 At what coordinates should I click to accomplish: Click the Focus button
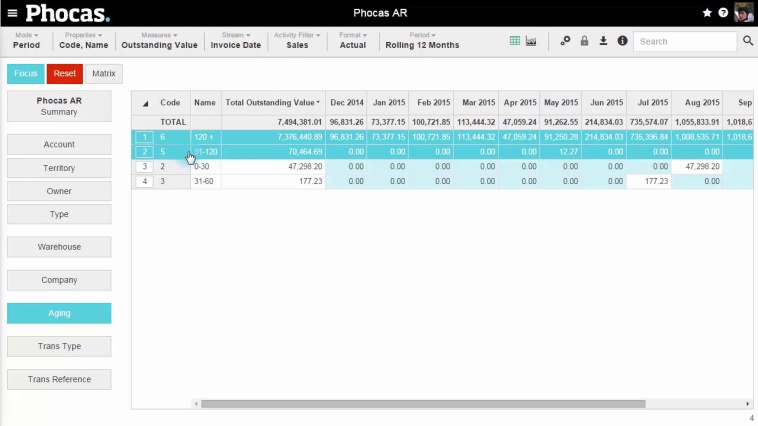click(26, 73)
